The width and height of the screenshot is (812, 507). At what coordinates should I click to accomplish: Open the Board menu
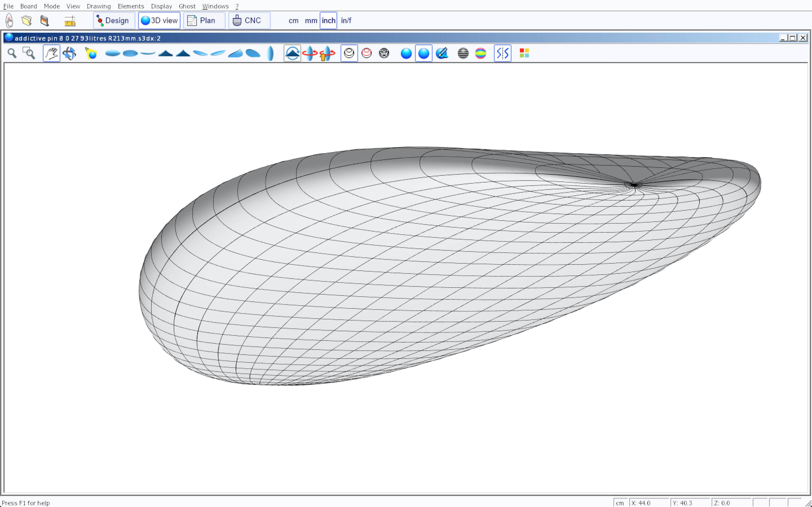[28, 6]
